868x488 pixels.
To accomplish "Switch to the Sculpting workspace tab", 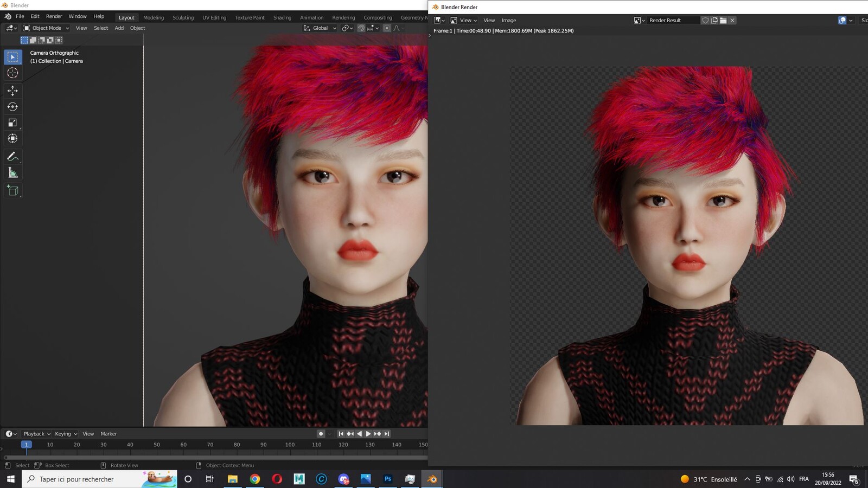I will [183, 17].
